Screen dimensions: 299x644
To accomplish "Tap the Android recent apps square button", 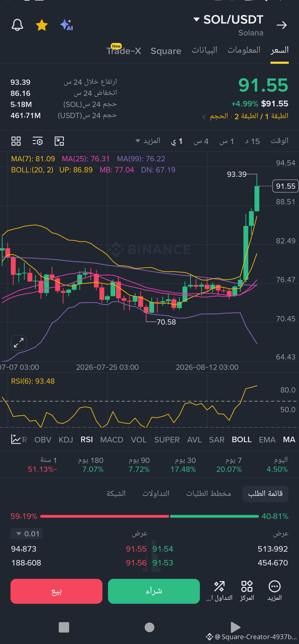I will (x=64, y=627).
